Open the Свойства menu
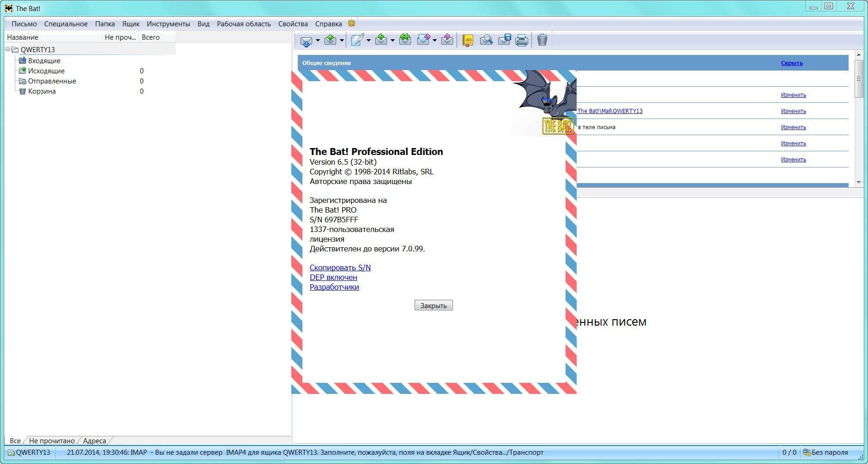The height and width of the screenshot is (464, 868). click(x=293, y=24)
